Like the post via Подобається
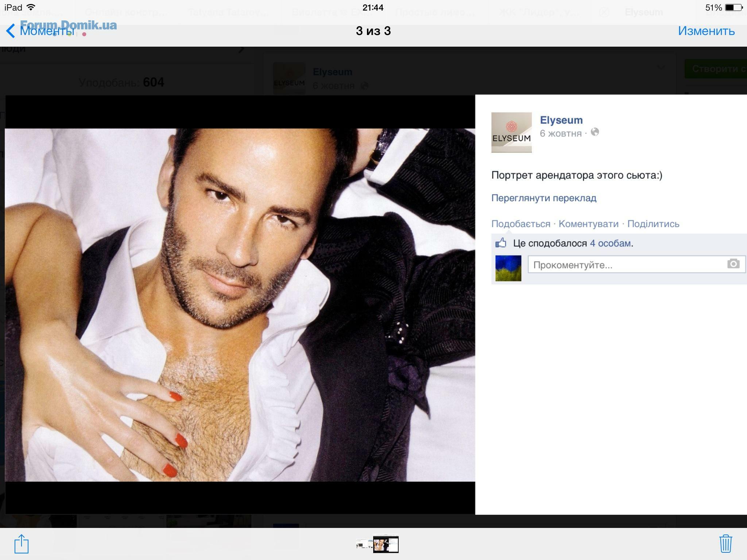 [x=520, y=224]
